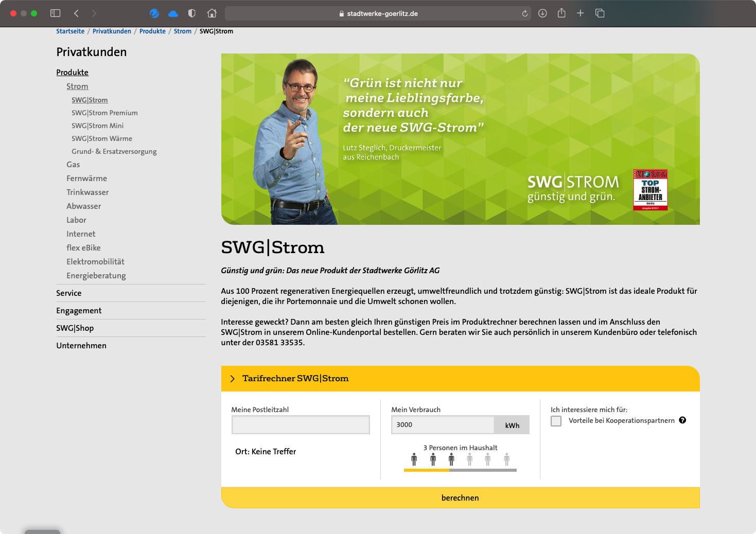The image size is (756, 534).
Task: Toggle the Safari sidebar button
Action: tap(56, 13)
